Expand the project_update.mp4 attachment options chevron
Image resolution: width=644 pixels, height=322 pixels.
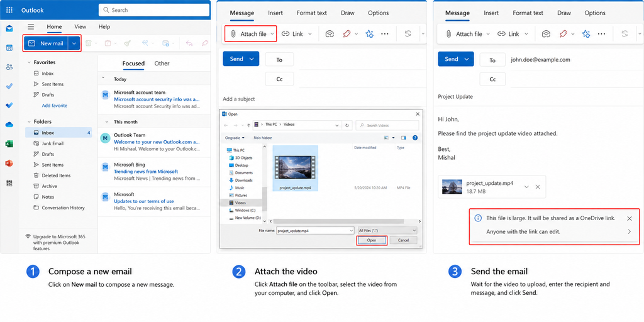tap(526, 187)
